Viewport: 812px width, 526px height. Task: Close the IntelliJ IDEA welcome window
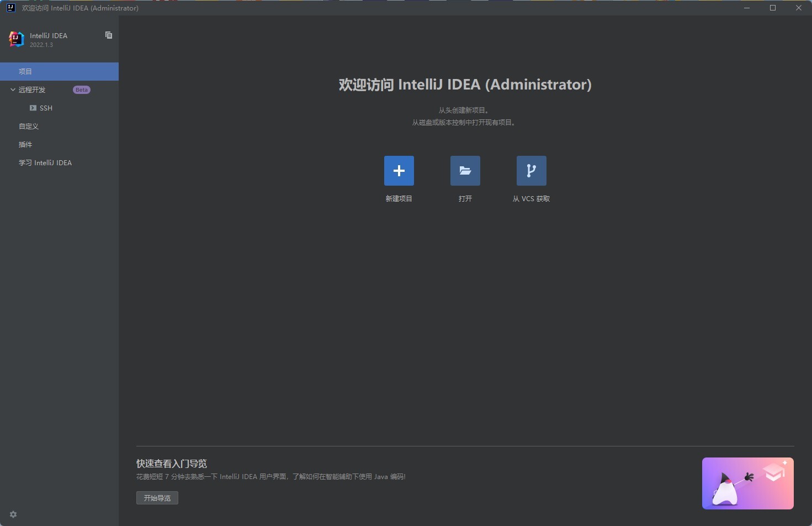tap(799, 8)
